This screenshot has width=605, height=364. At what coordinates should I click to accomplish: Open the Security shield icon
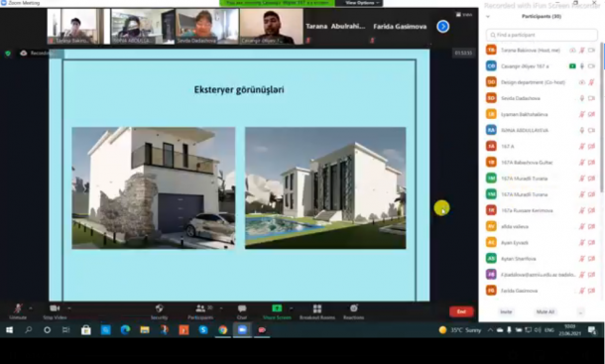coord(159,308)
